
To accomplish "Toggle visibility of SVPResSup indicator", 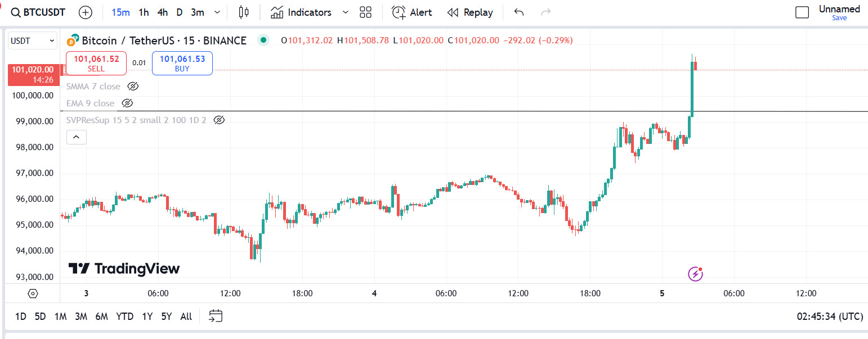I will [x=220, y=120].
